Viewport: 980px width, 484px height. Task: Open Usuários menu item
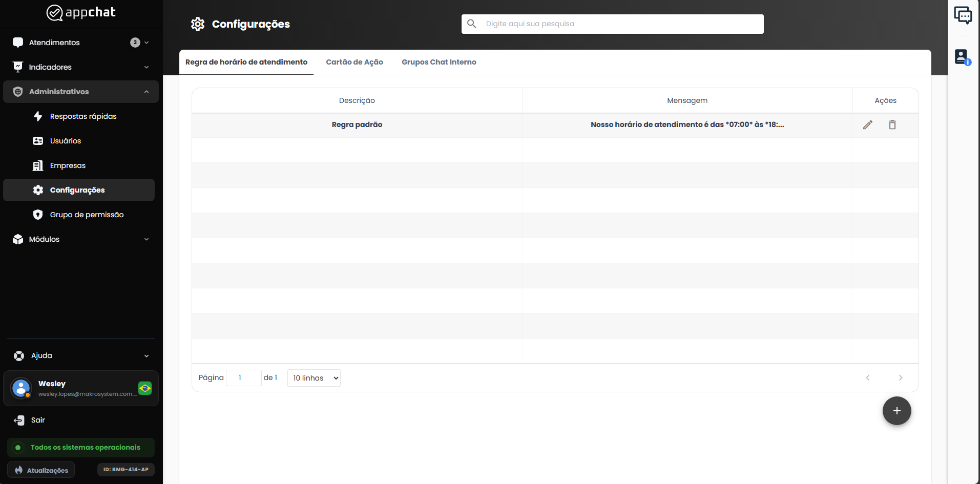click(x=66, y=141)
